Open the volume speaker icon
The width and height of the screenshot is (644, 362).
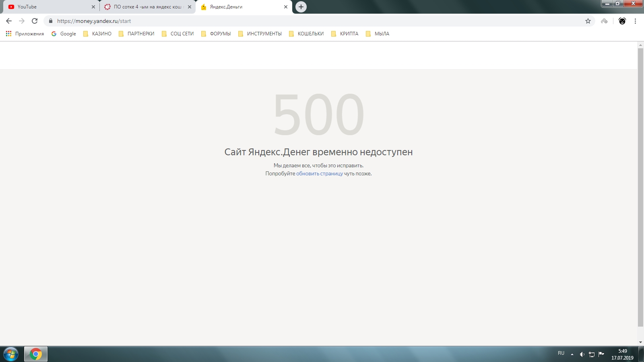tap(582, 354)
